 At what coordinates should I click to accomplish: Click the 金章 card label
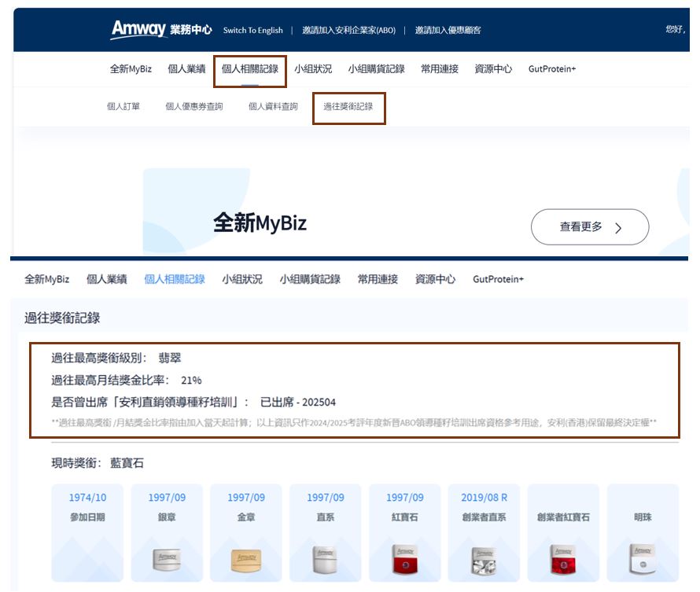click(x=246, y=517)
